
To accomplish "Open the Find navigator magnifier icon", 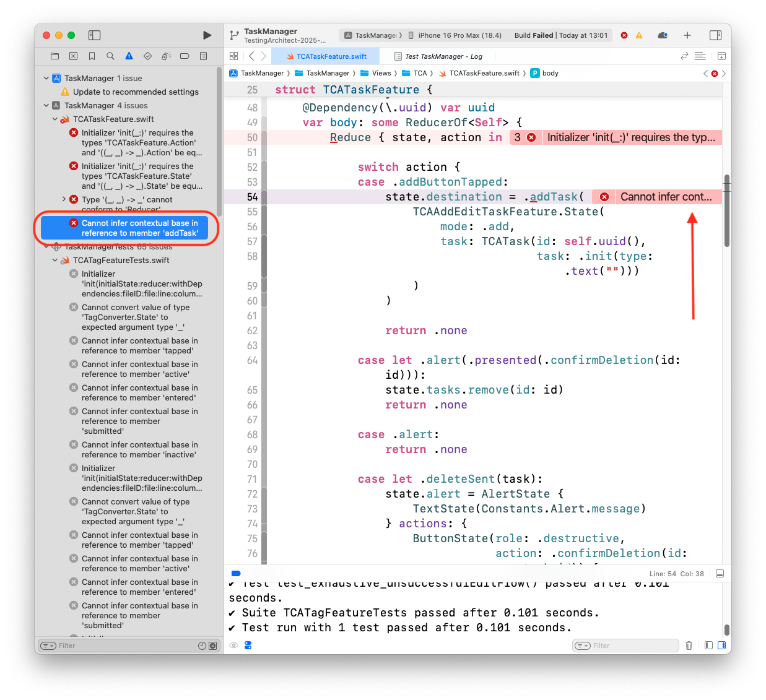I will coord(110,56).
